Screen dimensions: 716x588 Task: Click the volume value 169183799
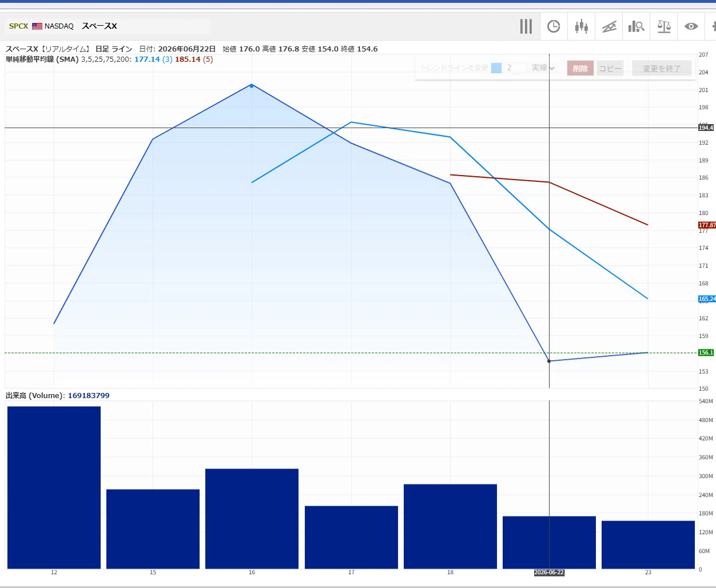coord(89,396)
